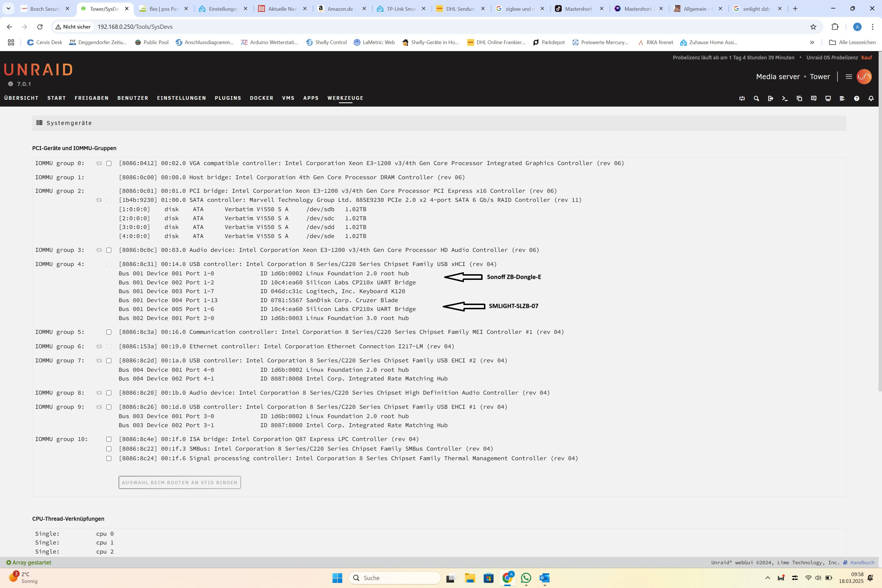
Task: Expand hidden bookmarks overflow chevron
Action: click(x=812, y=42)
